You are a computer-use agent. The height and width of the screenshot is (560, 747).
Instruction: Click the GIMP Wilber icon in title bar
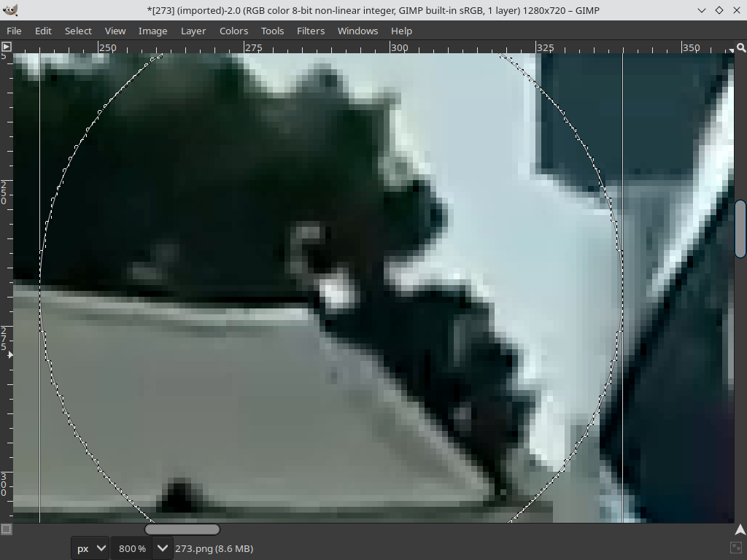point(10,10)
